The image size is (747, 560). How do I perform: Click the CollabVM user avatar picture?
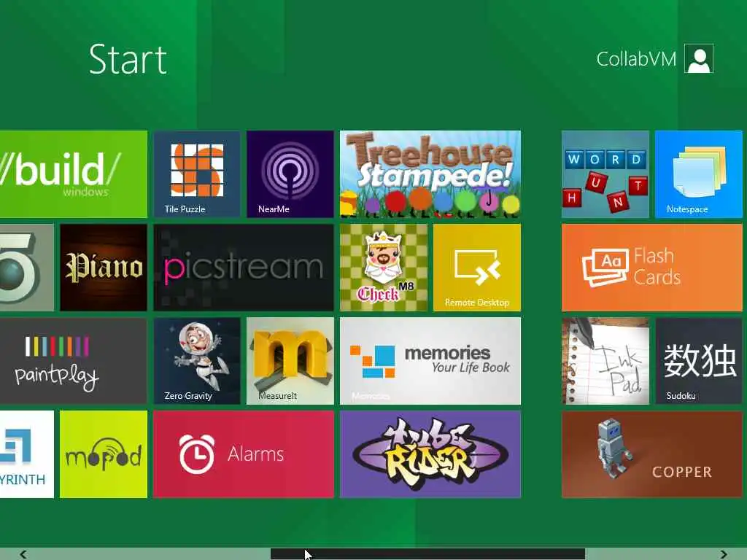click(x=698, y=58)
